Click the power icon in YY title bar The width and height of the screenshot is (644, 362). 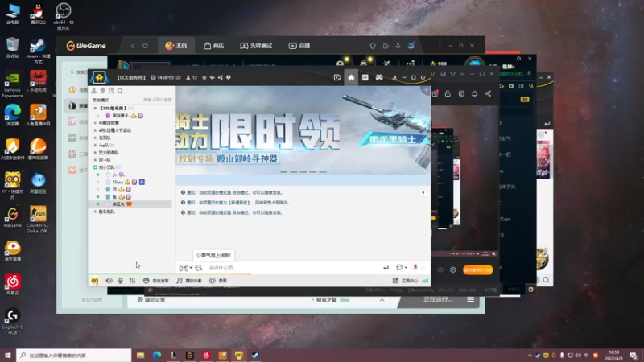(423, 77)
